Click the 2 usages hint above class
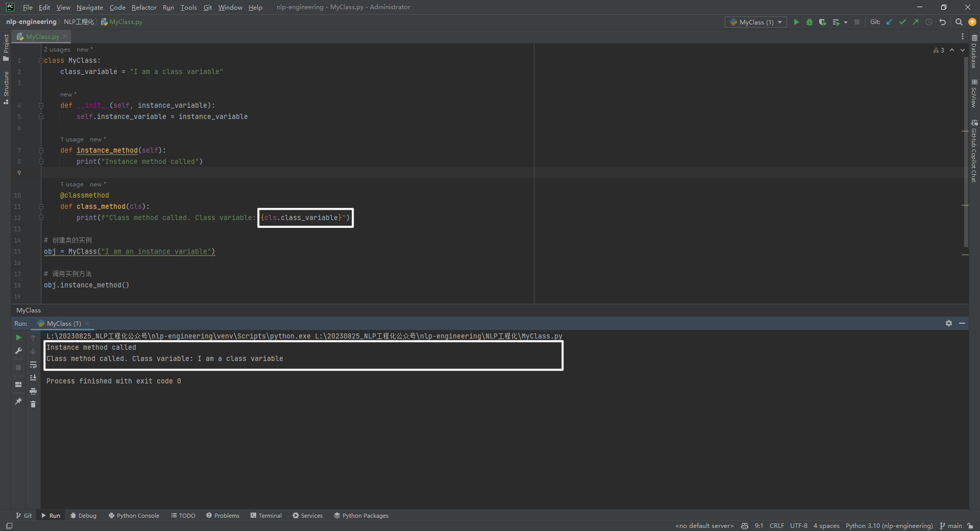980x531 pixels. [57, 50]
